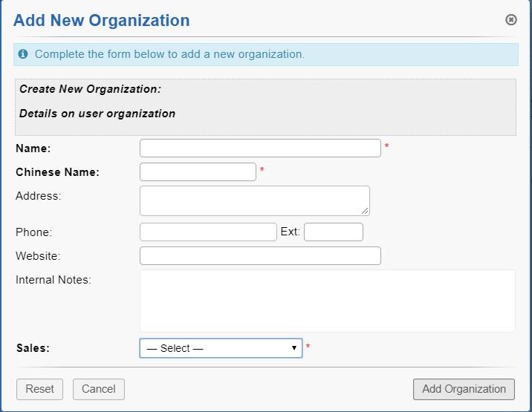Viewport: 532px width, 412px height.
Task: Focus the Name input field
Action: pos(260,148)
